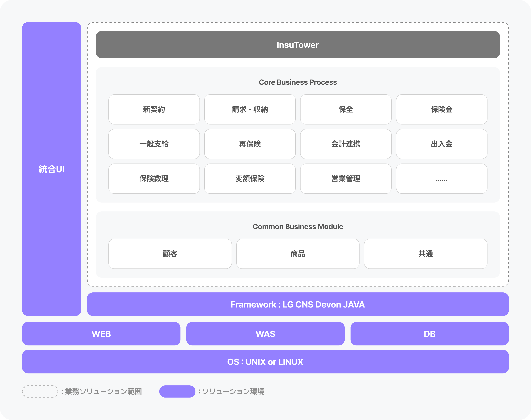Click the 営業管理 box

tap(346, 179)
